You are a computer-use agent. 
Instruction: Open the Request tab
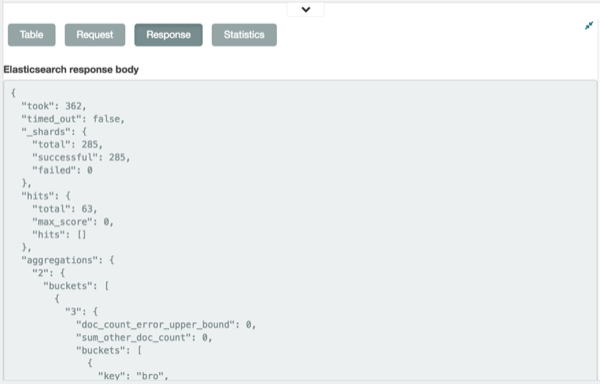pyautogui.click(x=95, y=35)
